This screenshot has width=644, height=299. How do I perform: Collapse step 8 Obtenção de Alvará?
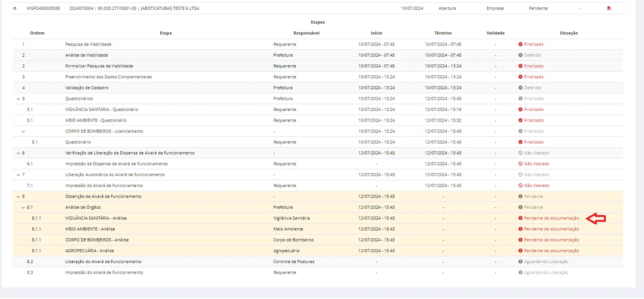point(18,196)
